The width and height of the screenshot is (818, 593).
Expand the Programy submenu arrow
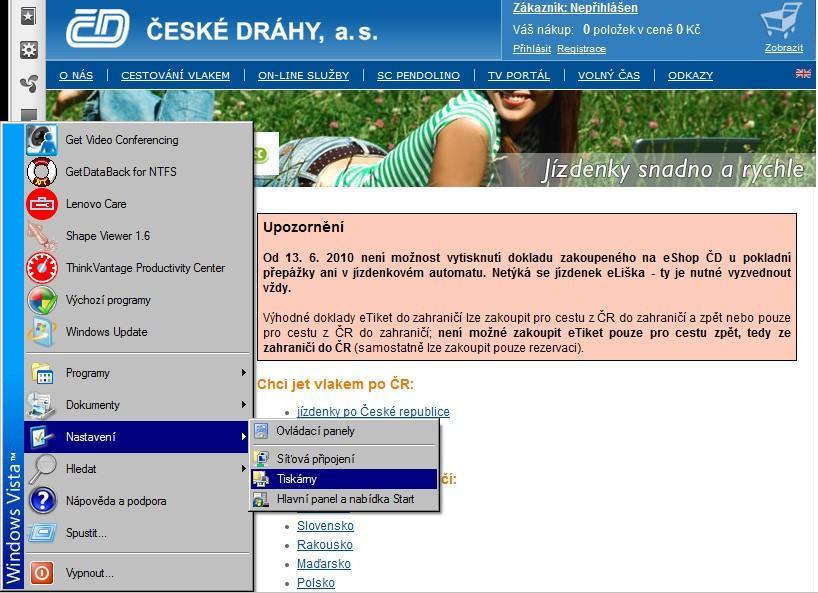point(244,372)
